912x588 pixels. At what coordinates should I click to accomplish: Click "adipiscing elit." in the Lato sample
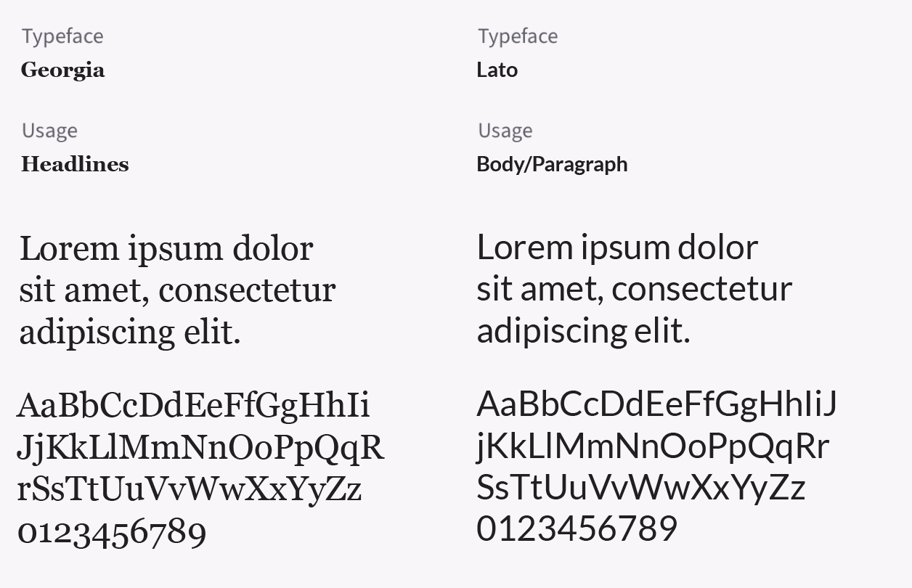coord(583,332)
